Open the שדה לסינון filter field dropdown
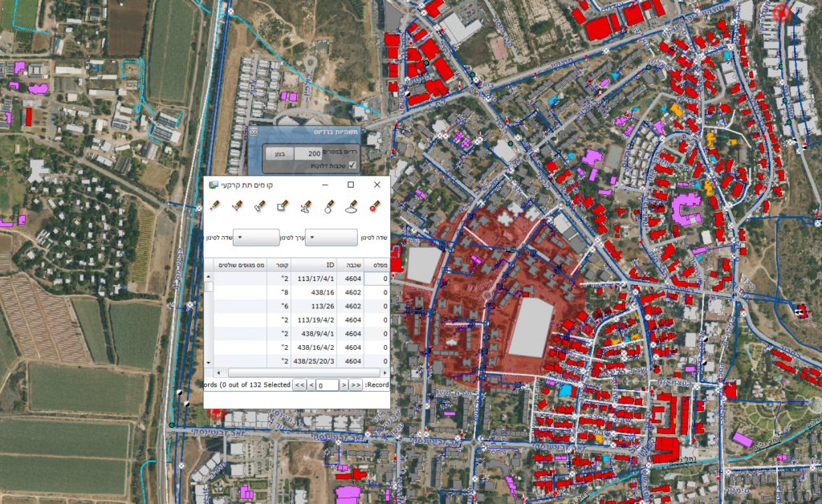This screenshot has height=504, width=822. click(x=331, y=237)
